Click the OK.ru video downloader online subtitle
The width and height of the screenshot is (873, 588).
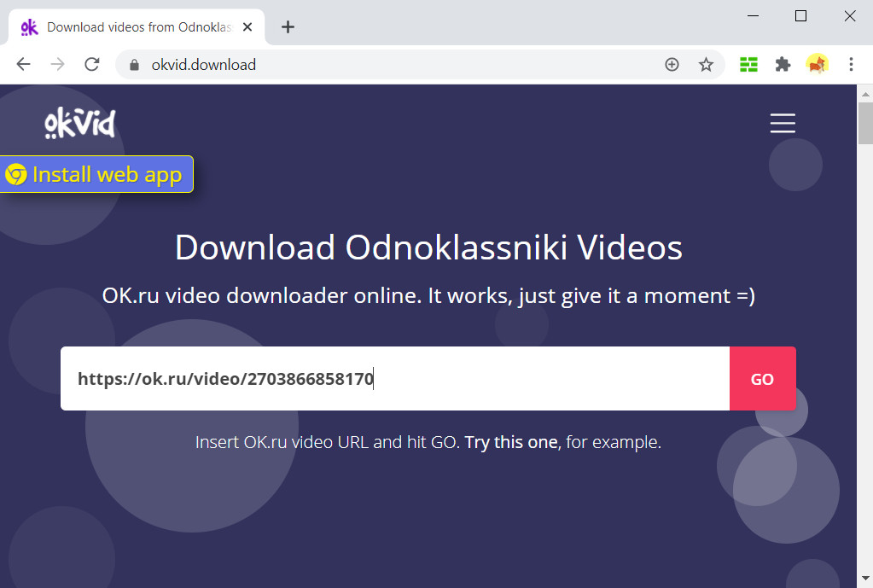point(428,295)
